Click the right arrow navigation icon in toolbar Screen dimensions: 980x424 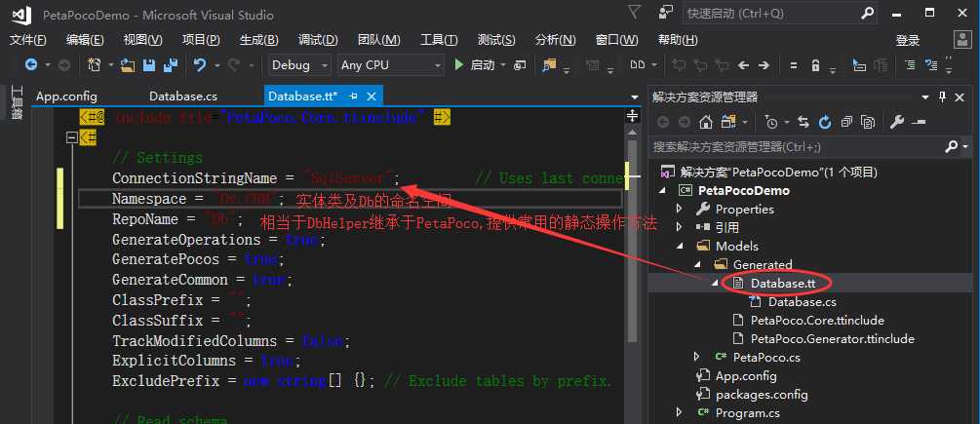click(764, 65)
